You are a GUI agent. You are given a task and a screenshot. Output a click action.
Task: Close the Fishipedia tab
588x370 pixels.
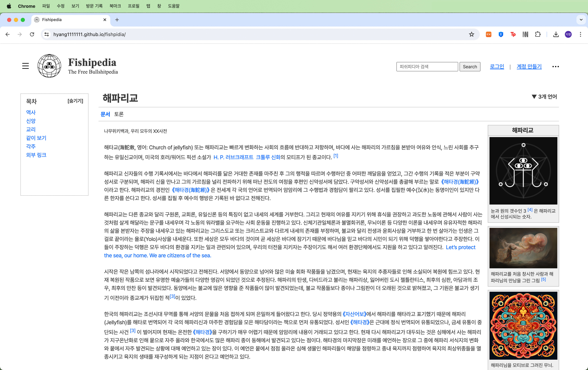(x=105, y=20)
